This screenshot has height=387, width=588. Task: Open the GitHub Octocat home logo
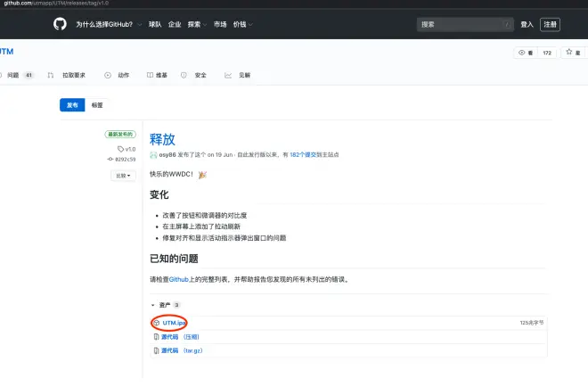[60, 24]
